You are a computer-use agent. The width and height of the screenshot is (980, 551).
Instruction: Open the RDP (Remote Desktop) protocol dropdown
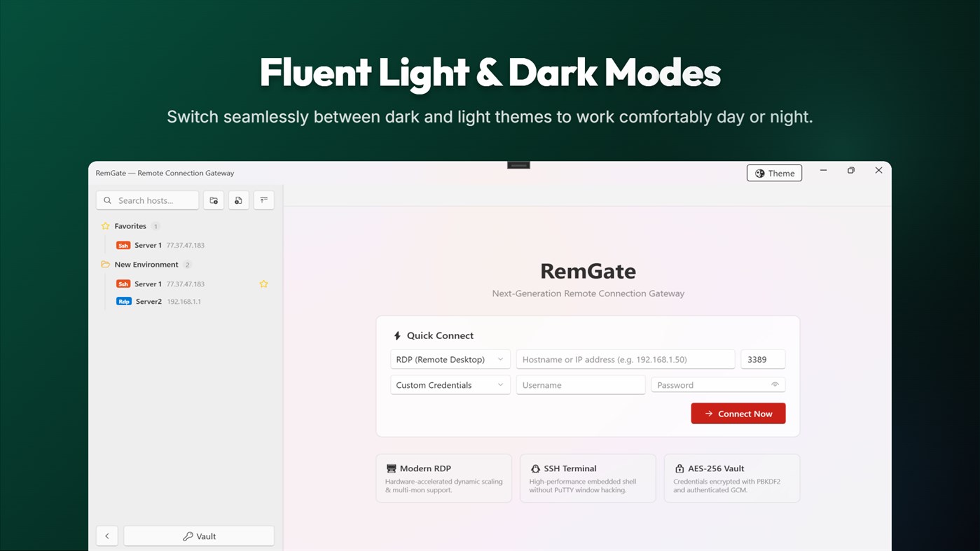450,359
